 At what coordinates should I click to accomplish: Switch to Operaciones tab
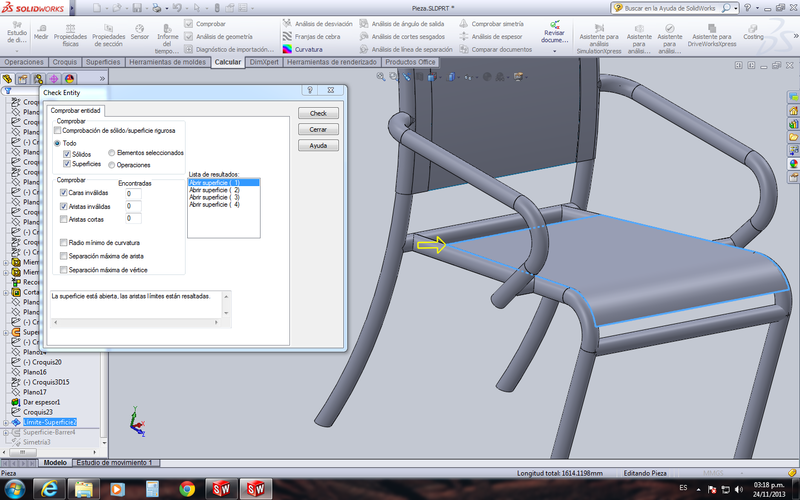[23, 62]
